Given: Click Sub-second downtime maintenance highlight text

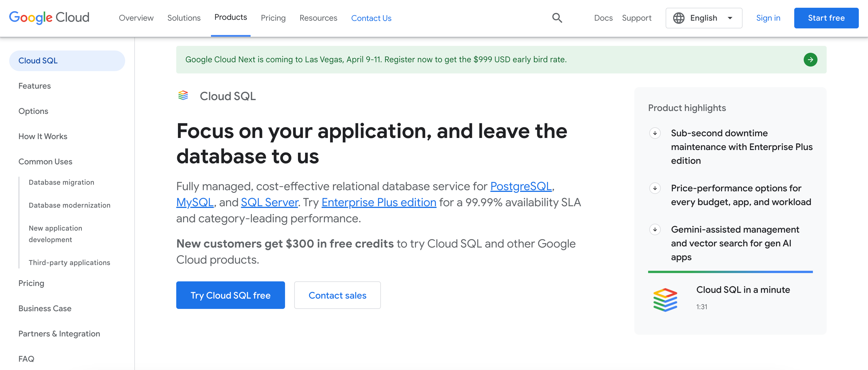Looking at the screenshot, I should 742,147.
